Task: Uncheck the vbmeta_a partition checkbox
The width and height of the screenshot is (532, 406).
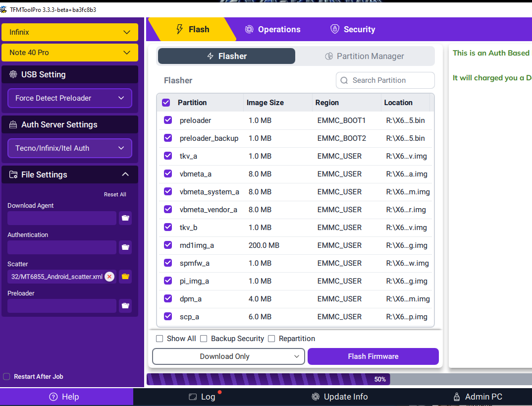Action: (168, 174)
